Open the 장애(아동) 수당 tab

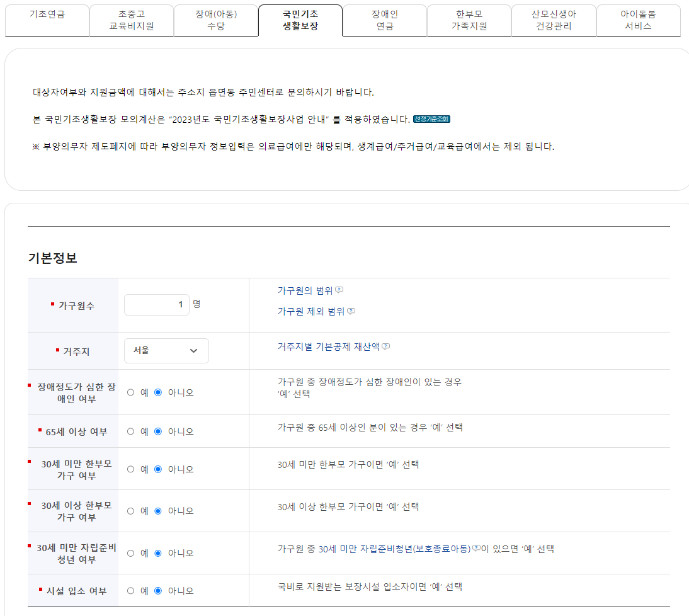[215, 20]
